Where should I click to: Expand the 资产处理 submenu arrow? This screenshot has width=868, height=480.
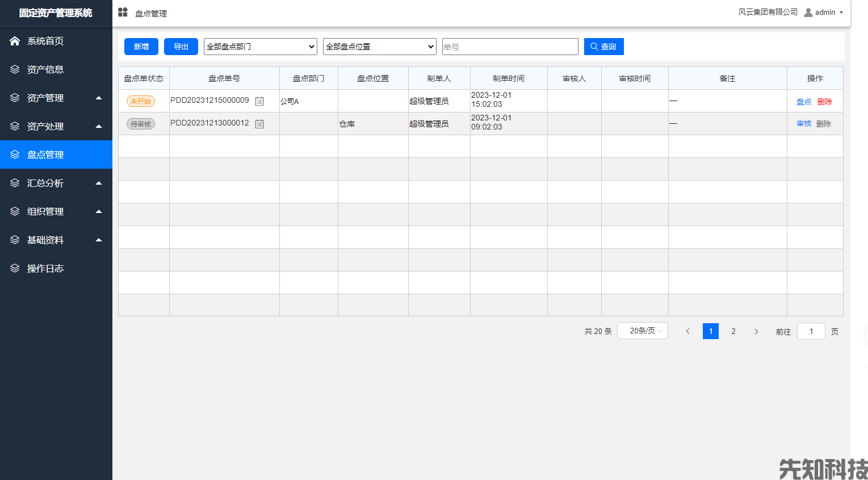pyautogui.click(x=99, y=126)
